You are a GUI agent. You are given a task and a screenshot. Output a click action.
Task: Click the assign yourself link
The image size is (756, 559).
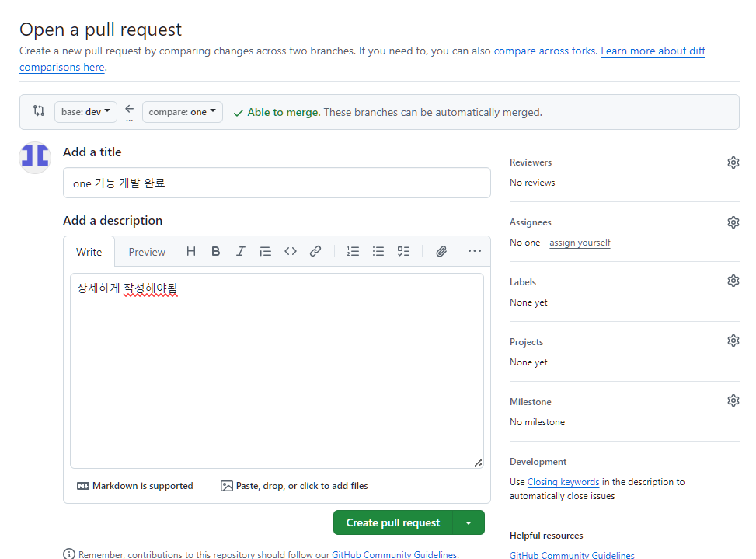click(x=580, y=243)
